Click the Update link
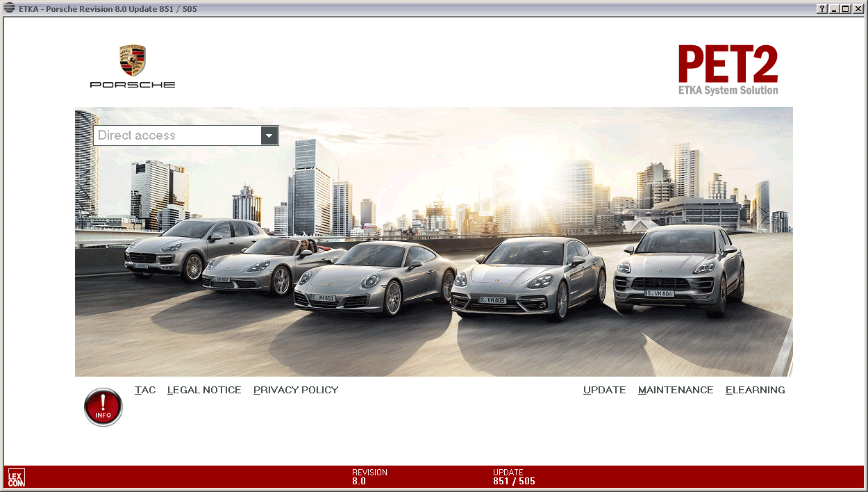This screenshot has height=492, width=868. tap(604, 390)
